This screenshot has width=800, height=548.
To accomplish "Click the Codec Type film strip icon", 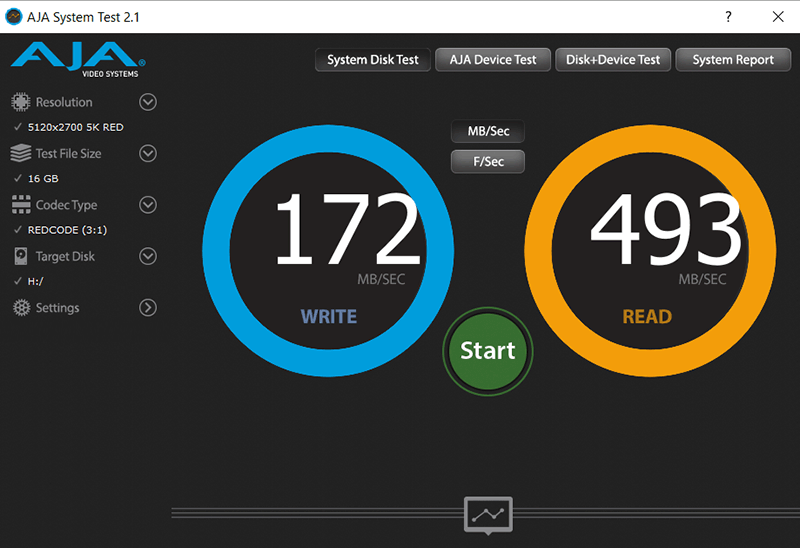I will click(x=21, y=205).
